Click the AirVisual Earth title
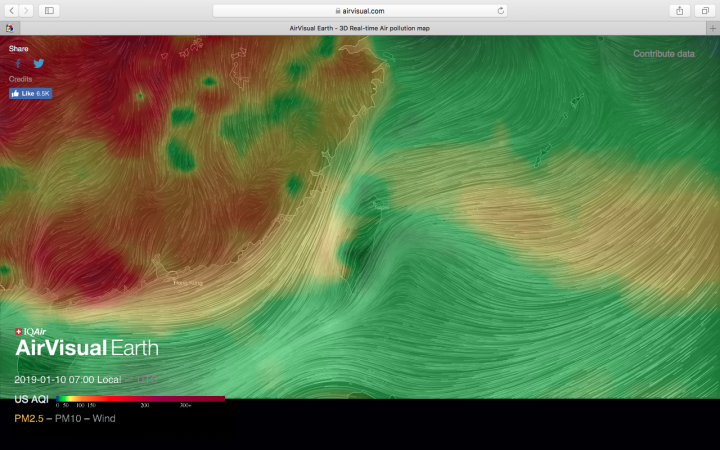Viewport: 720px width, 450px height. 87,348
